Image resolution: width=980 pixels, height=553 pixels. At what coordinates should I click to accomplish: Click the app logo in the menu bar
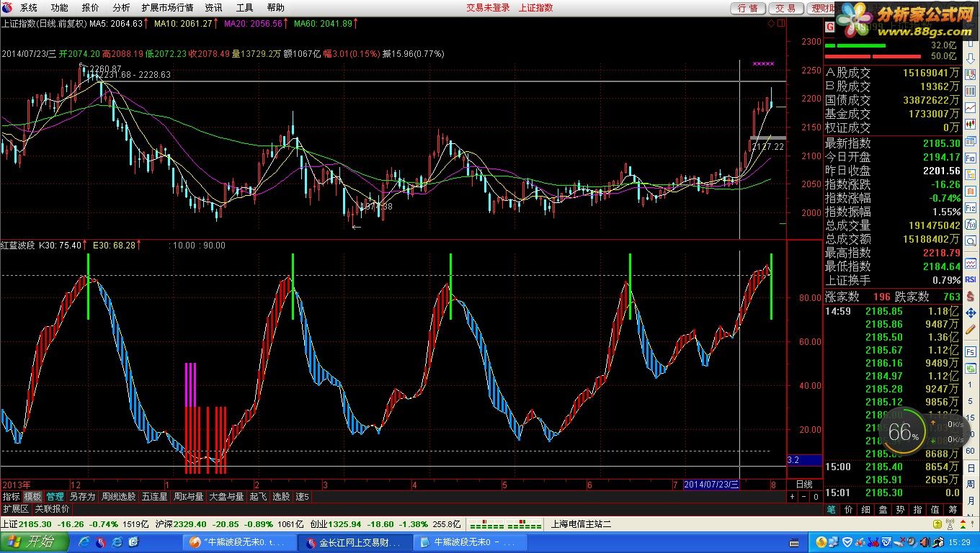pyautogui.click(x=8, y=7)
